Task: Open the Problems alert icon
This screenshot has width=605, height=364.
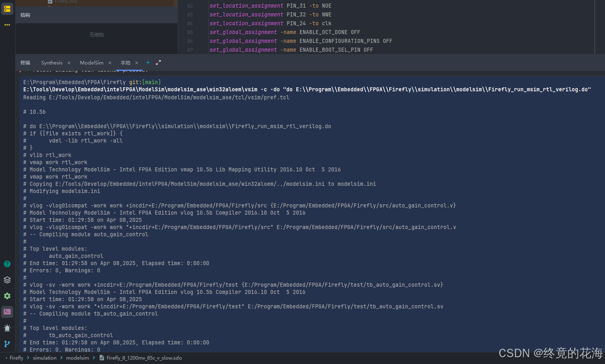Action: pyautogui.click(x=7, y=328)
